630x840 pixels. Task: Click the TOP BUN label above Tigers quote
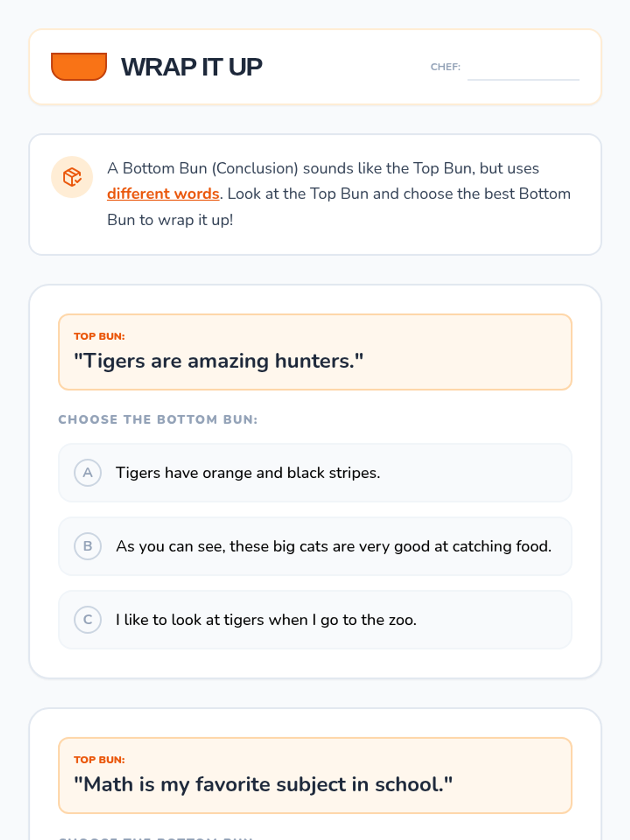tap(99, 337)
